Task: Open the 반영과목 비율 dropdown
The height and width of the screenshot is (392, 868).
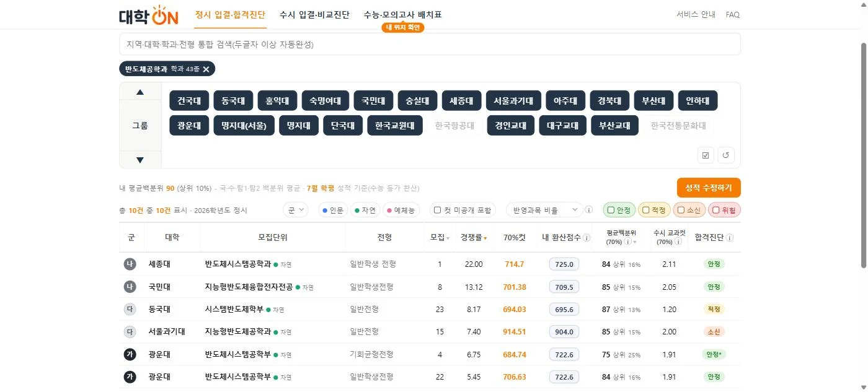Action: [x=544, y=210]
